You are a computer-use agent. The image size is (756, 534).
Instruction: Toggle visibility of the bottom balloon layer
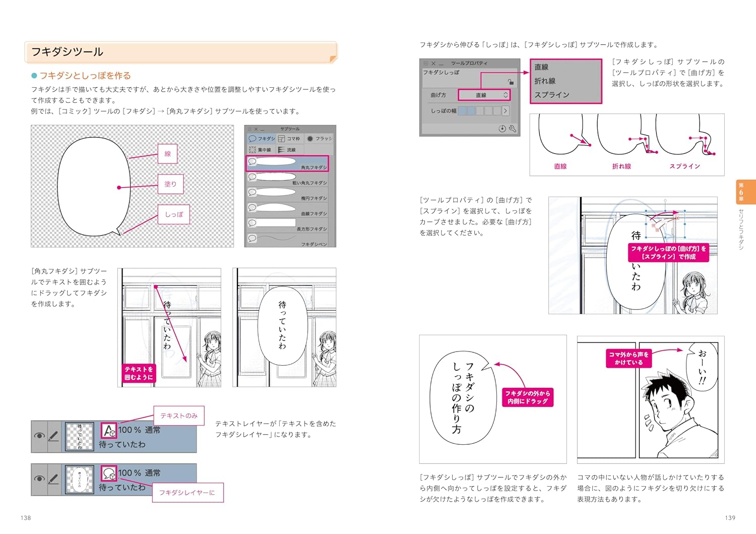[x=39, y=479]
